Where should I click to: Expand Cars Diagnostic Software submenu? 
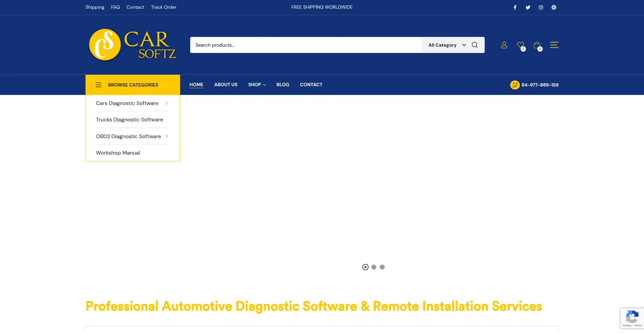(x=166, y=103)
